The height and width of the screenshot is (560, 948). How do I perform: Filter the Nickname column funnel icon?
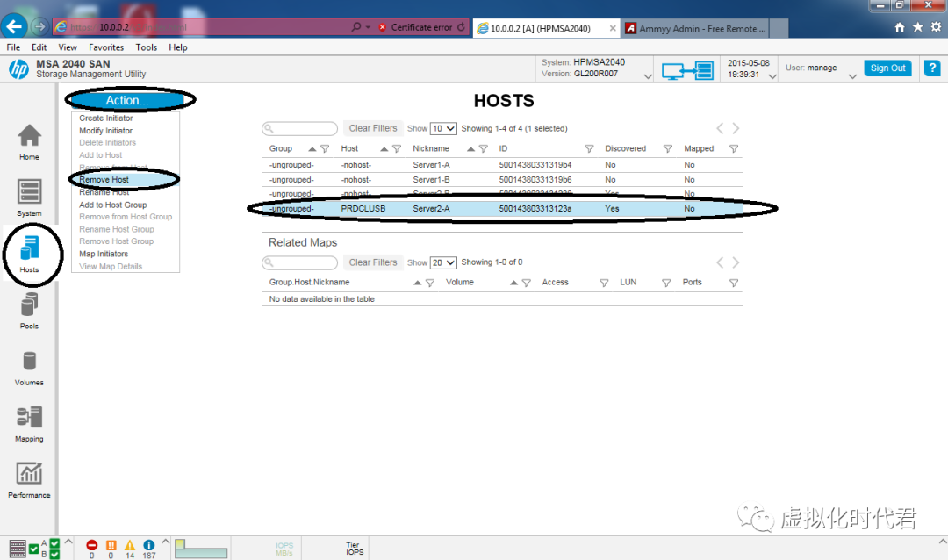click(483, 148)
